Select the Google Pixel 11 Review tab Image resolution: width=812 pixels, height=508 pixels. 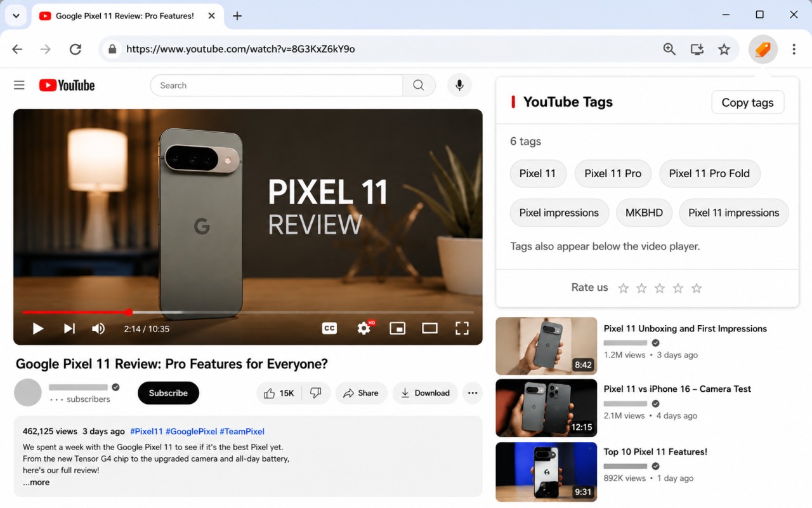(x=128, y=16)
